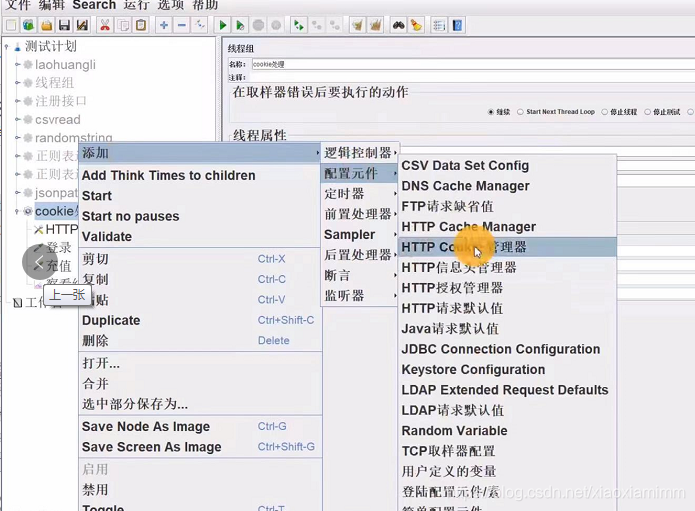695x511 pixels.
Task: Click the Remote Stop All toolbar icon
Action: [317, 25]
